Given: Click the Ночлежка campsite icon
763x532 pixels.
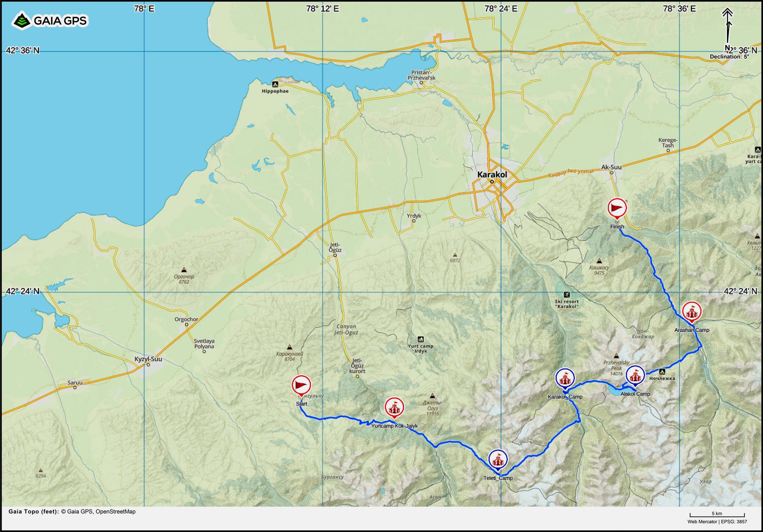Looking at the screenshot, I should tap(662, 372).
